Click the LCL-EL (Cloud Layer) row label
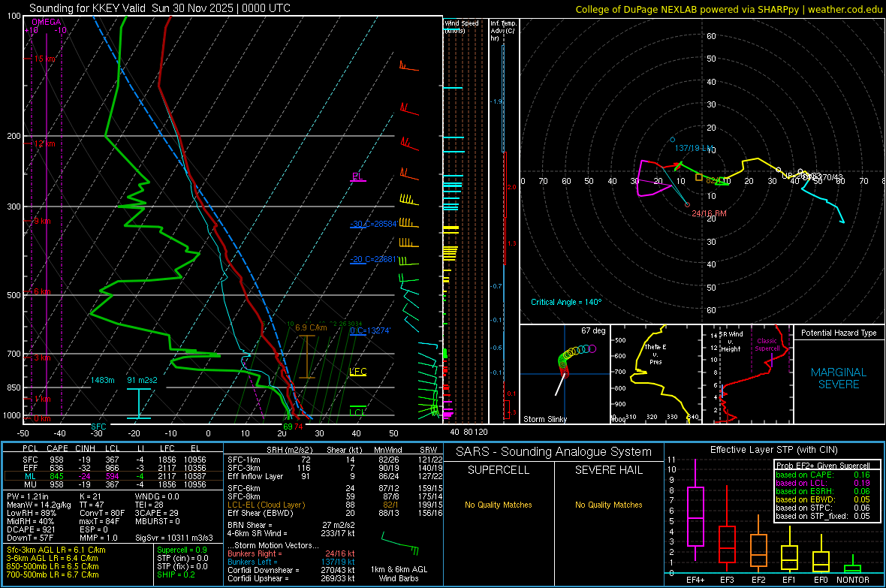This screenshot has height=588, width=886. [266, 505]
